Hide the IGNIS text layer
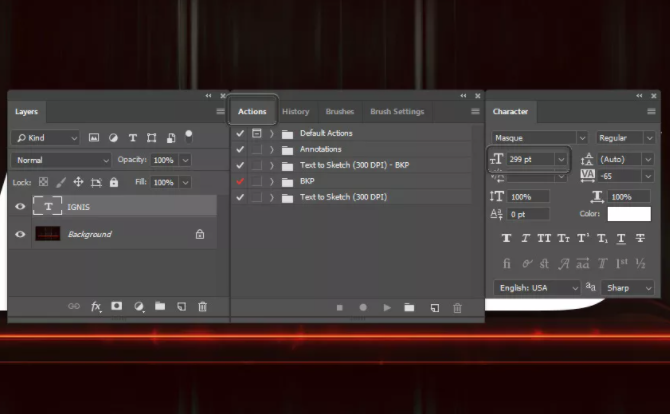The image size is (670, 414). coord(20,207)
